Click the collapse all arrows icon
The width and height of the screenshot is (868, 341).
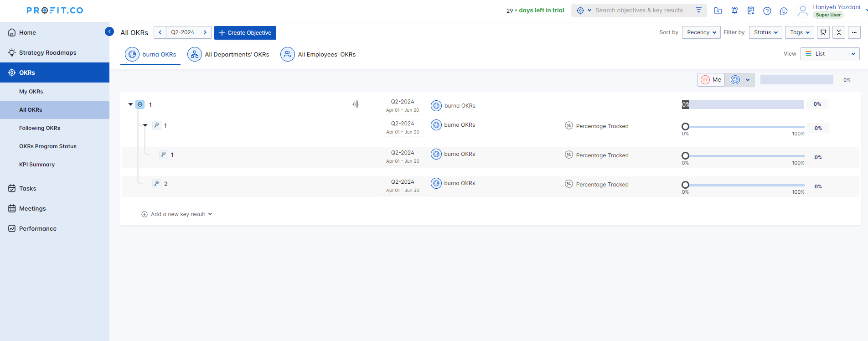pos(839,32)
